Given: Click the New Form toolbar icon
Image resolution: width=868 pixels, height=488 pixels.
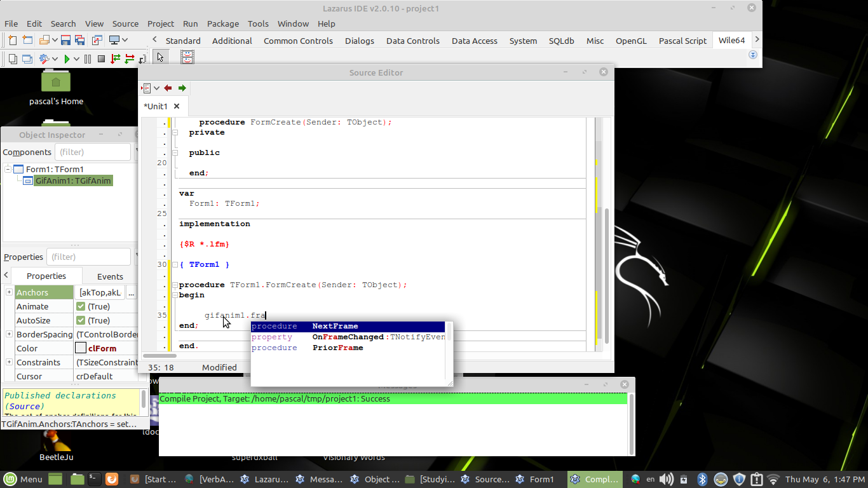Looking at the screenshot, I should coord(27,40).
